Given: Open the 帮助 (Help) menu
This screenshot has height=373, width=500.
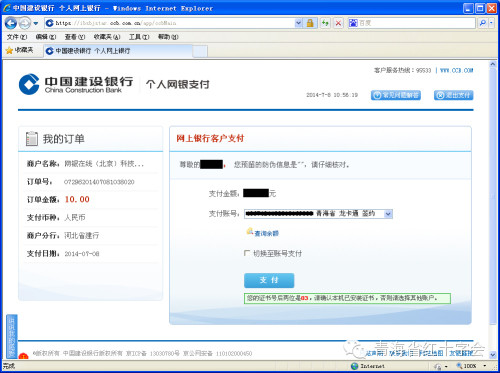Looking at the screenshot, I should point(168,37).
